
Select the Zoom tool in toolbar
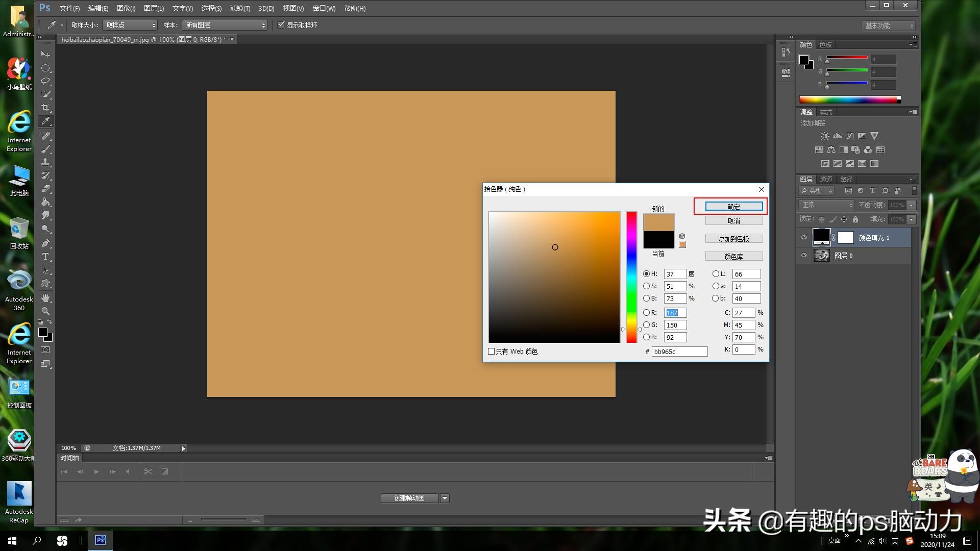coord(45,311)
